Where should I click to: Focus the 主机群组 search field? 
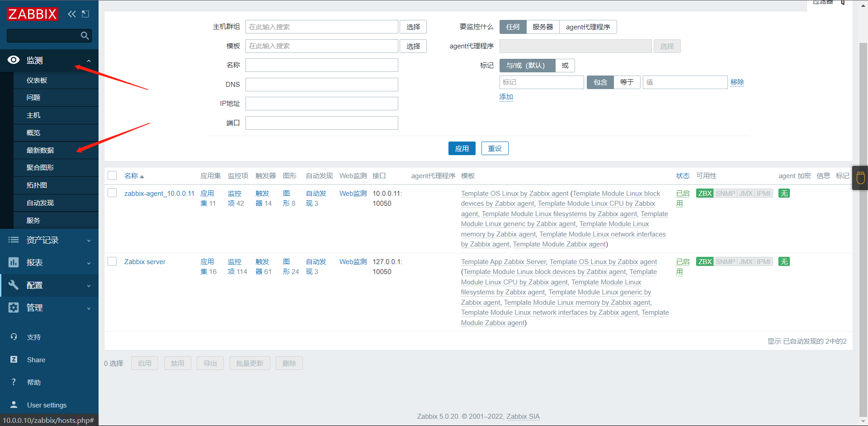[321, 27]
